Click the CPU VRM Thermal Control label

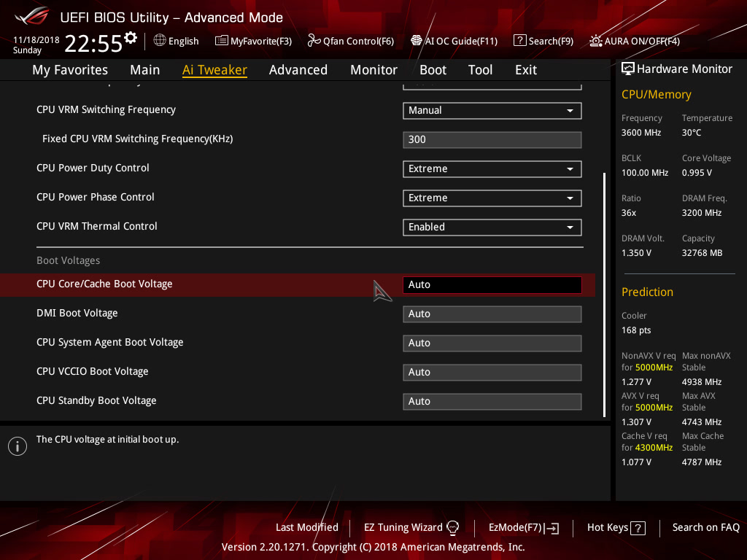pyautogui.click(x=97, y=226)
